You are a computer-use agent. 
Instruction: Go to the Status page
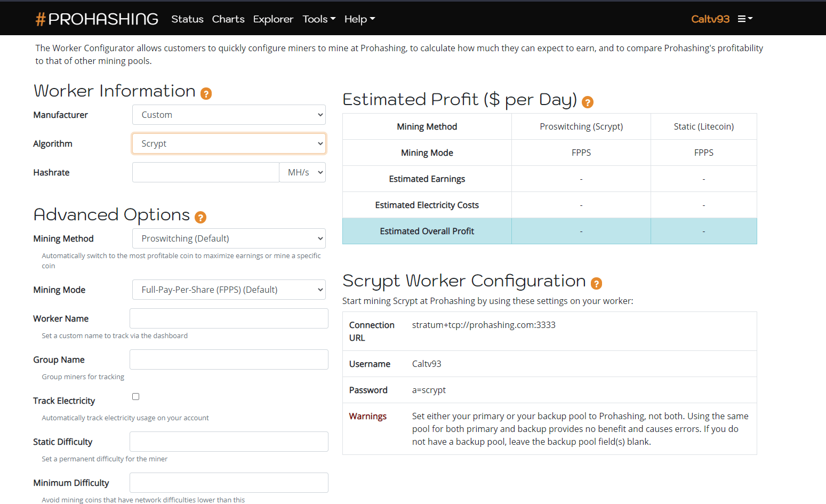187,19
